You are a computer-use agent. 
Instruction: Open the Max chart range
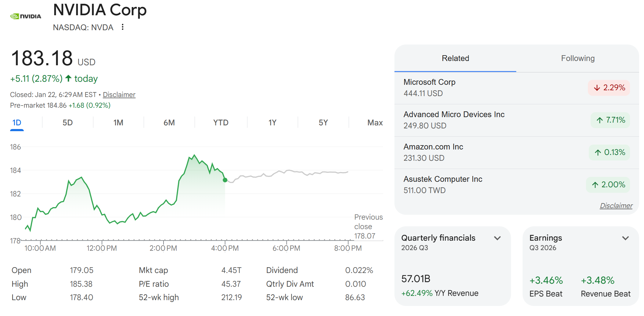pyautogui.click(x=374, y=122)
